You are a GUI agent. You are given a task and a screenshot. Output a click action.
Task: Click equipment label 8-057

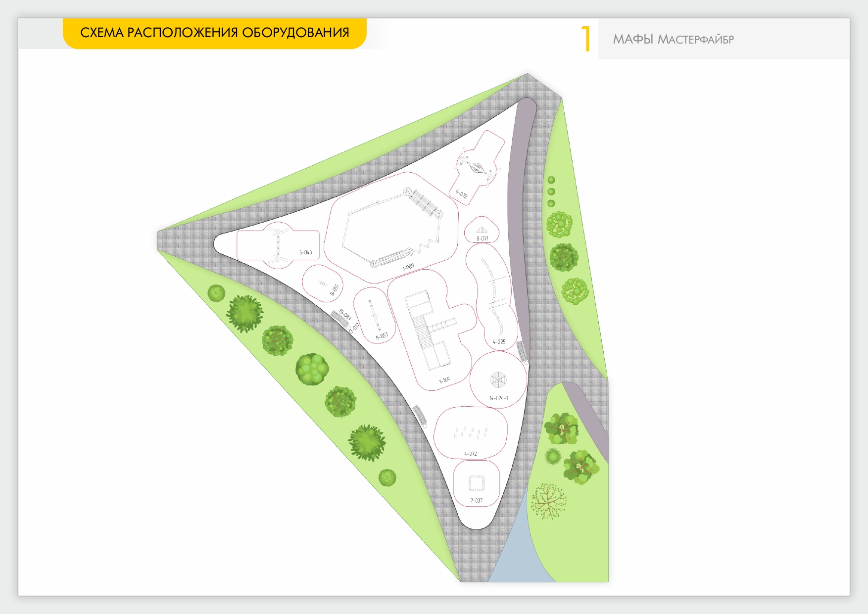[382, 336]
